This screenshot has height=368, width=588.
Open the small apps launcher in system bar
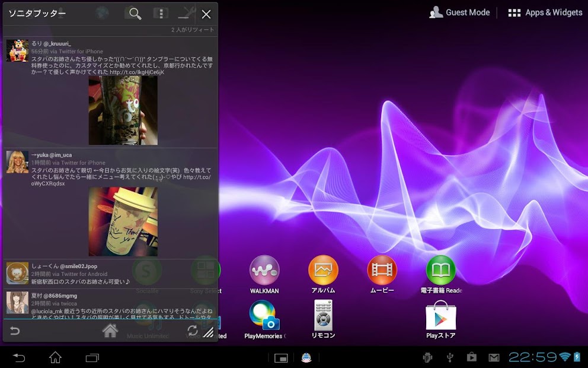pos(281,359)
